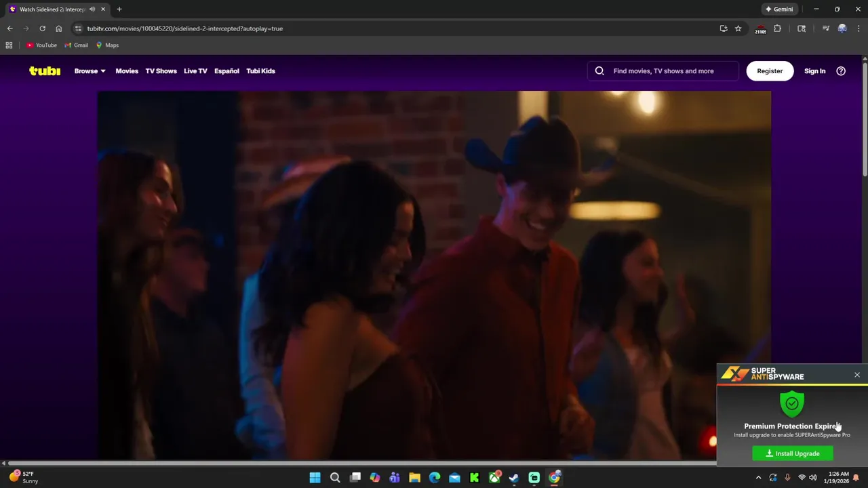Open Windows taskbar search

click(335, 478)
